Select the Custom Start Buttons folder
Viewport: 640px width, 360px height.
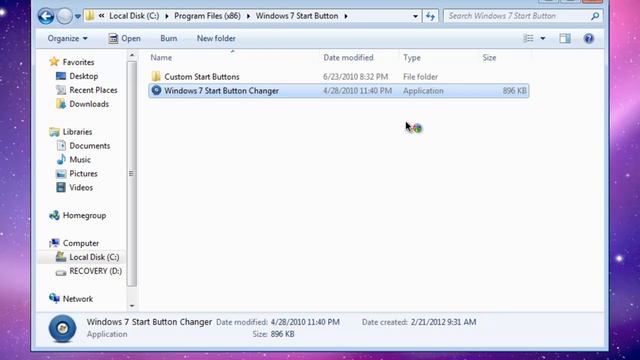pyautogui.click(x=202, y=77)
